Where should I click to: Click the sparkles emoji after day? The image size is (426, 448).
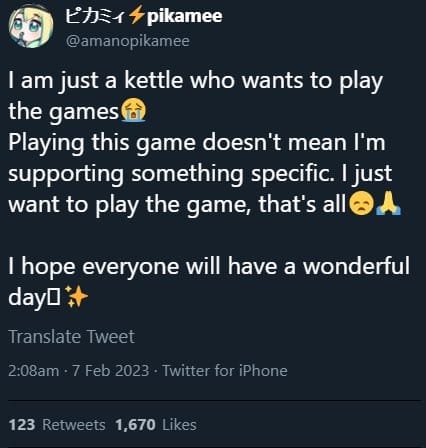[x=76, y=296]
